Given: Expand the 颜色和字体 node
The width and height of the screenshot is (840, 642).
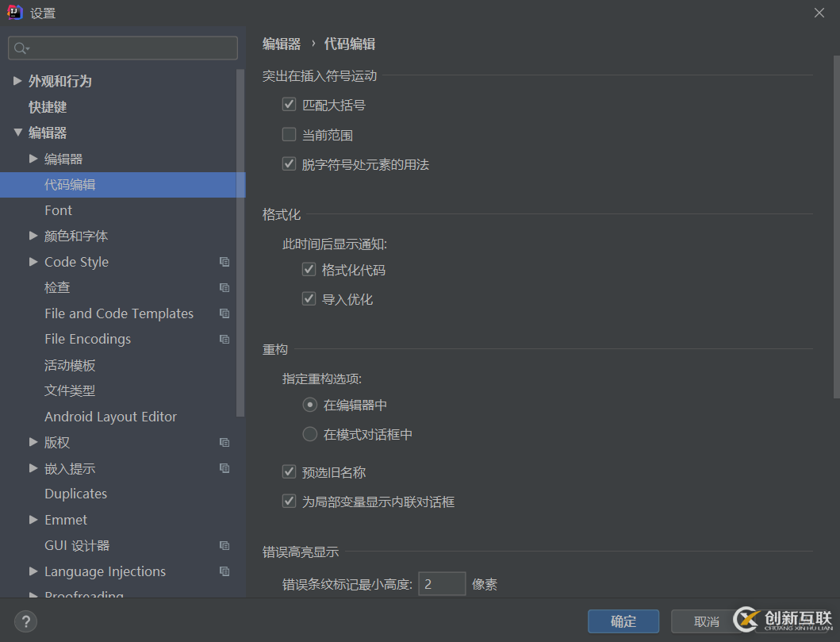Looking at the screenshot, I should pos(33,236).
